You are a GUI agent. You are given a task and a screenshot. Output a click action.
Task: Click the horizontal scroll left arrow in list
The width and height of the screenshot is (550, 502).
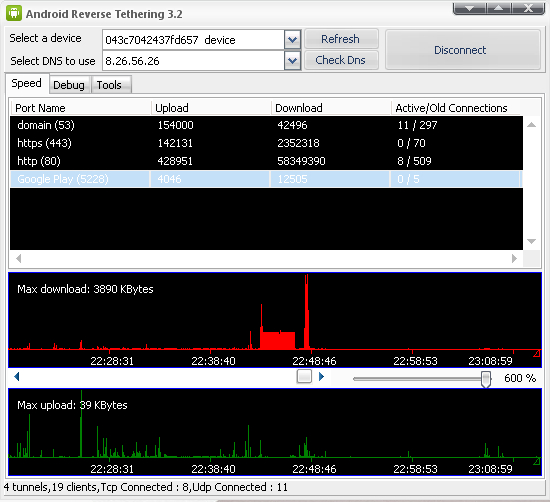[x=19, y=259]
